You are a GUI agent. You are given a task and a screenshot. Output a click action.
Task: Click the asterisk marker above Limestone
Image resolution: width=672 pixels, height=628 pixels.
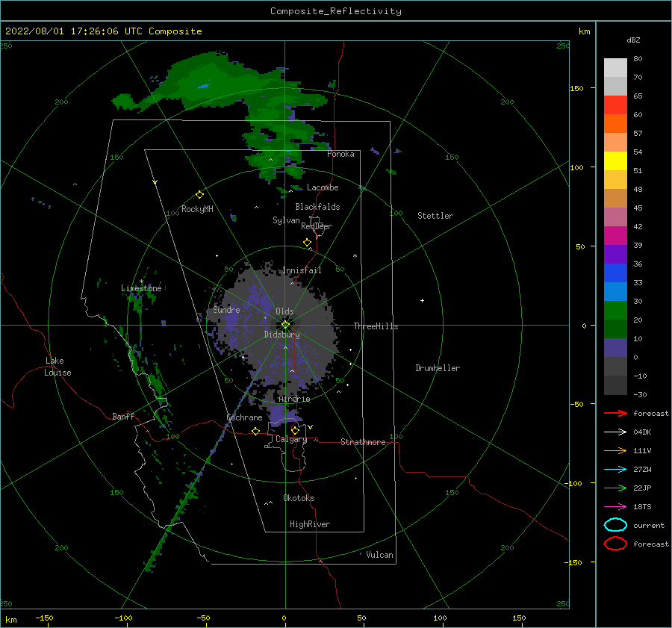(x=141, y=282)
